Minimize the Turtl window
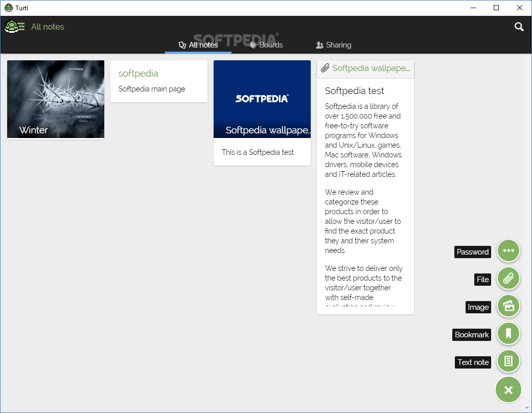 [473, 8]
